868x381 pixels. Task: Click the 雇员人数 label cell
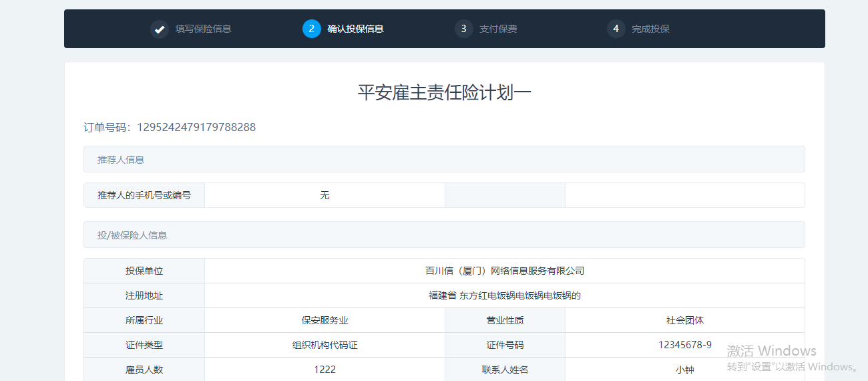point(144,369)
